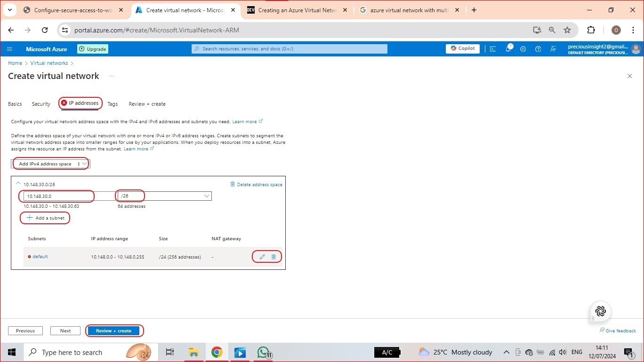This screenshot has width=644, height=362.
Task: Bookmark this page with the star icon
Action: [x=567, y=30]
